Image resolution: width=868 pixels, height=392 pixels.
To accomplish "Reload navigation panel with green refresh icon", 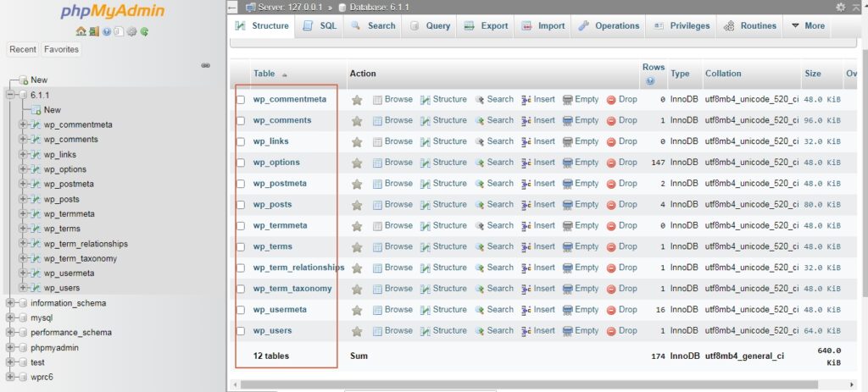I will [x=144, y=31].
